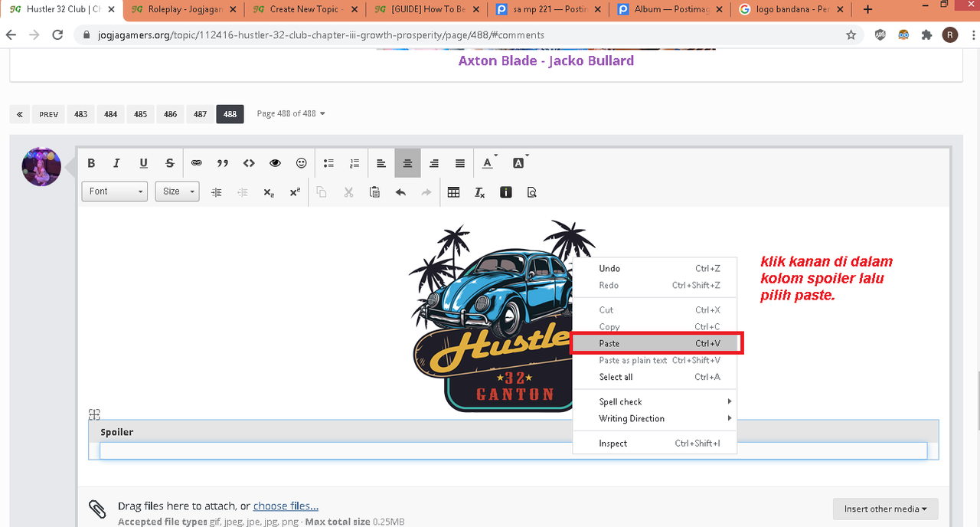Viewport: 980px width, 527px height.
Task: Click the PREV page button
Action: coord(48,114)
